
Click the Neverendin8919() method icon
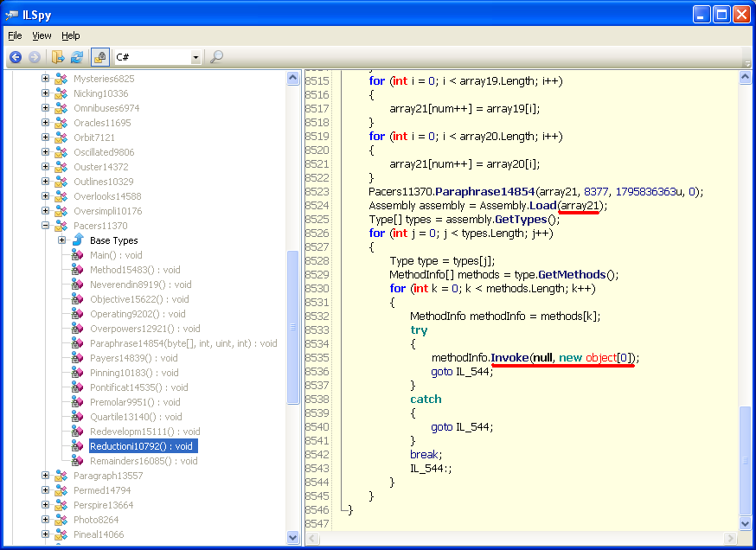(x=78, y=285)
